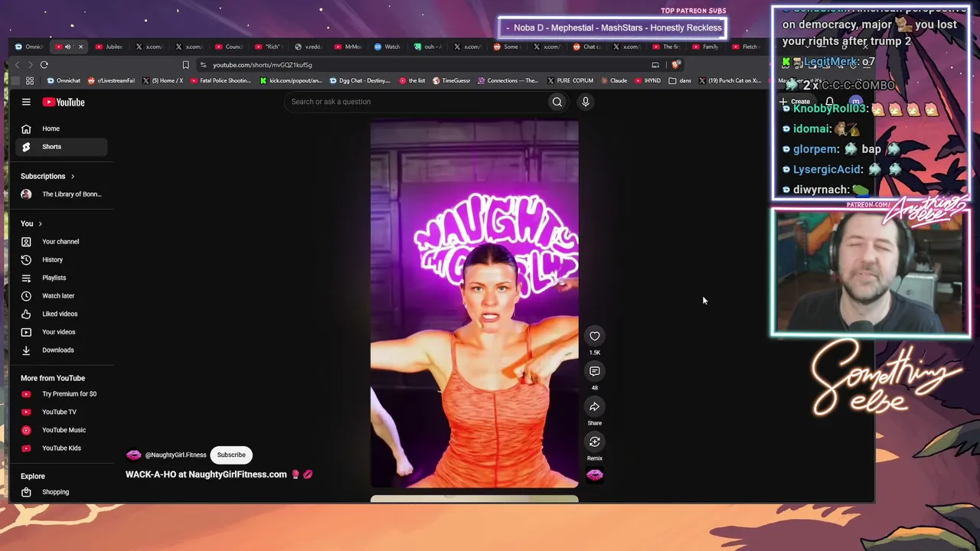The height and width of the screenshot is (551, 980).
Task: Click the NaughtyGirl.Fitness channel avatar
Action: pyautogui.click(x=134, y=455)
